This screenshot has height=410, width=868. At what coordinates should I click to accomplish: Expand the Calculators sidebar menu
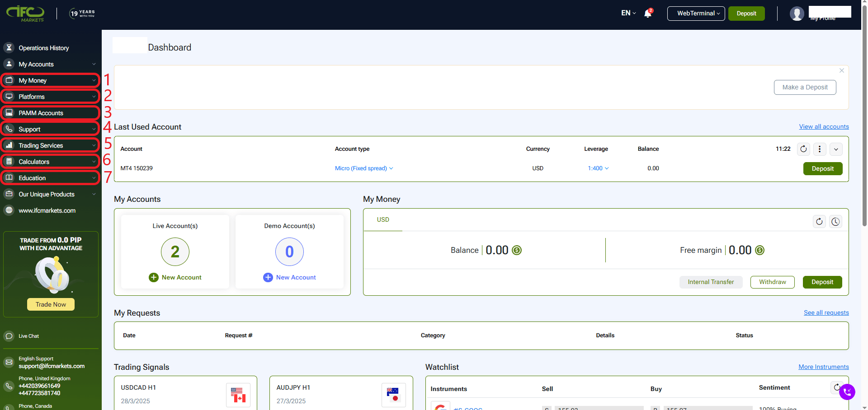(x=94, y=162)
